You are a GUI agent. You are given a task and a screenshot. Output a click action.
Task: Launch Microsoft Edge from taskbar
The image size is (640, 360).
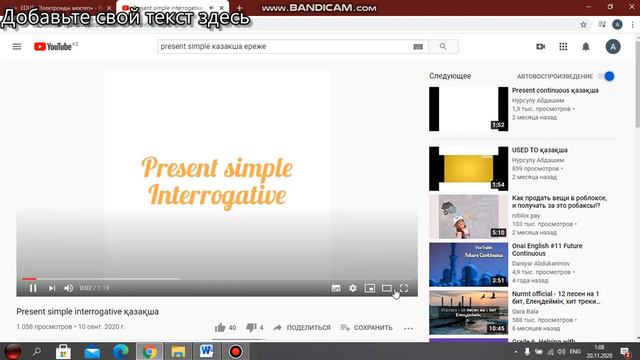tap(121, 351)
